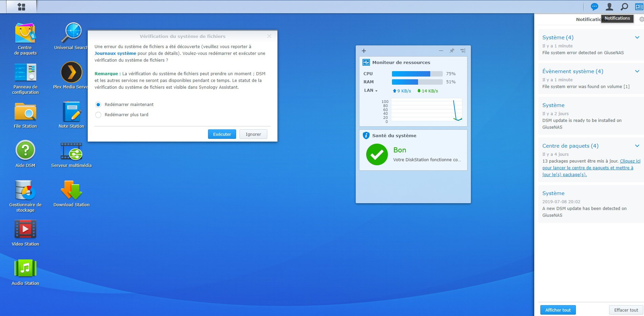Click the Exécuter button
Image resolution: width=644 pixels, height=316 pixels.
(x=222, y=134)
